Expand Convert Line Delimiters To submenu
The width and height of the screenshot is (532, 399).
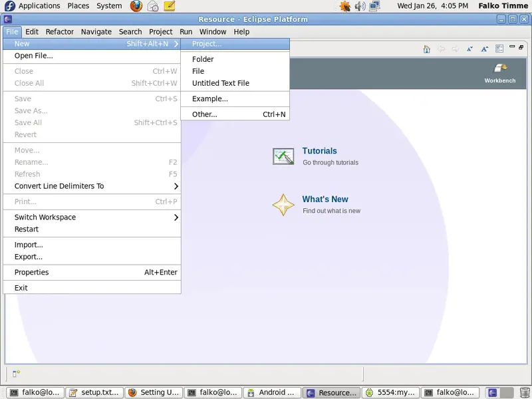tap(176, 186)
